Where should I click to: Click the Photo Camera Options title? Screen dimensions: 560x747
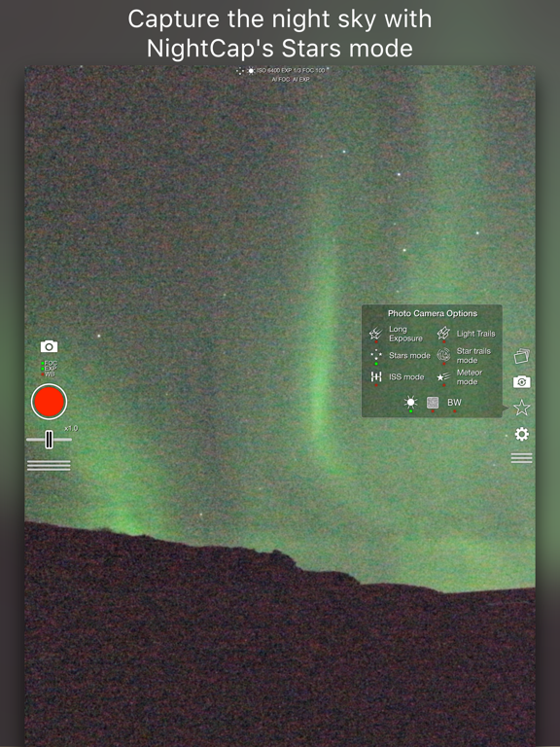433,313
